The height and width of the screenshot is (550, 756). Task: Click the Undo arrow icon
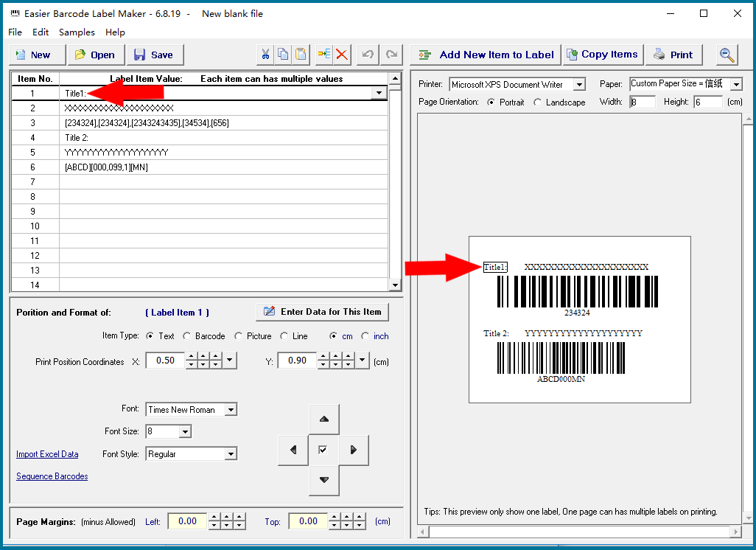tap(368, 55)
